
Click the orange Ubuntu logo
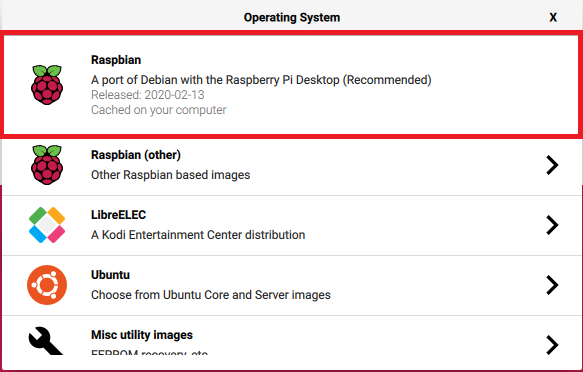tap(47, 285)
